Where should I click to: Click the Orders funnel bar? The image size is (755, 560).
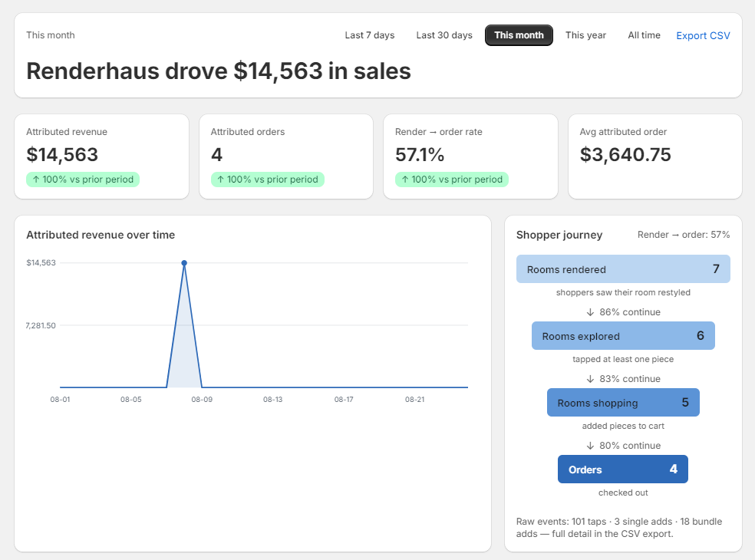[623, 469]
